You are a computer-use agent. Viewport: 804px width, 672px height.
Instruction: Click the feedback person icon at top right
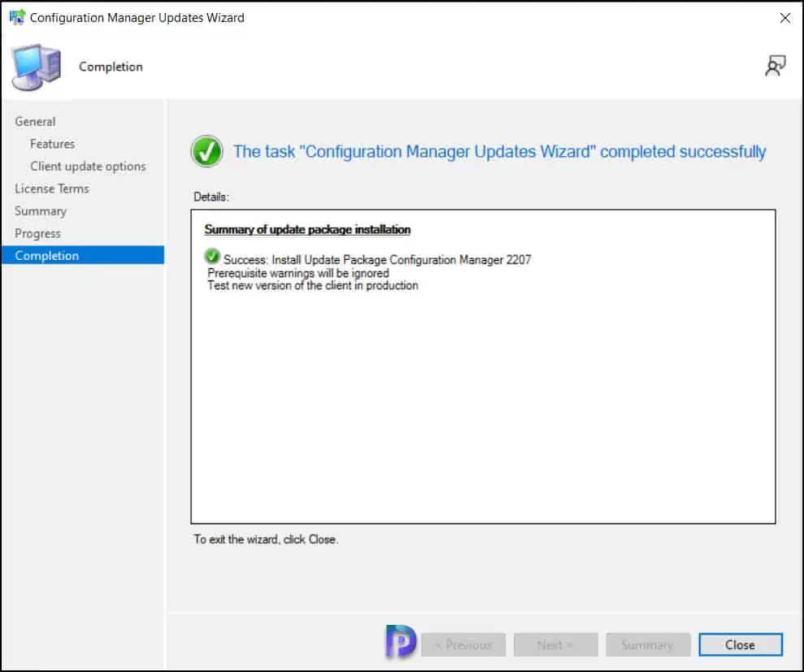(x=776, y=66)
